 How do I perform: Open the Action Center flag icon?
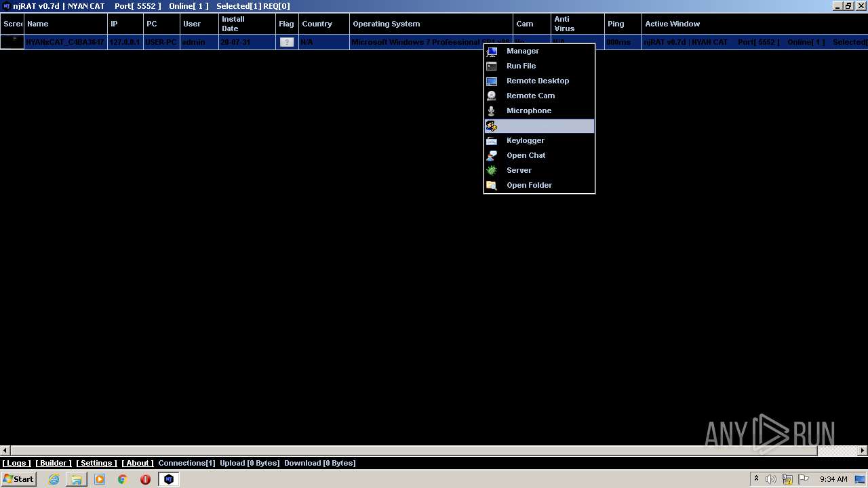(804, 479)
